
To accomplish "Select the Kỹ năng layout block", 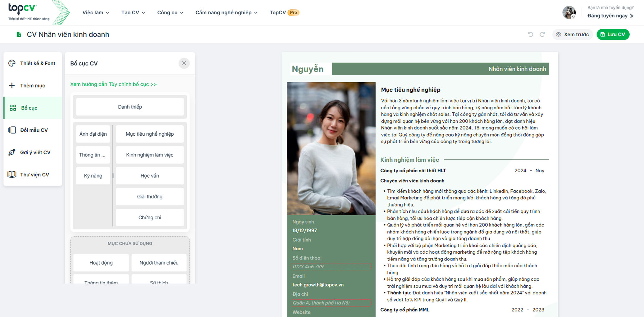I will pos(93,176).
